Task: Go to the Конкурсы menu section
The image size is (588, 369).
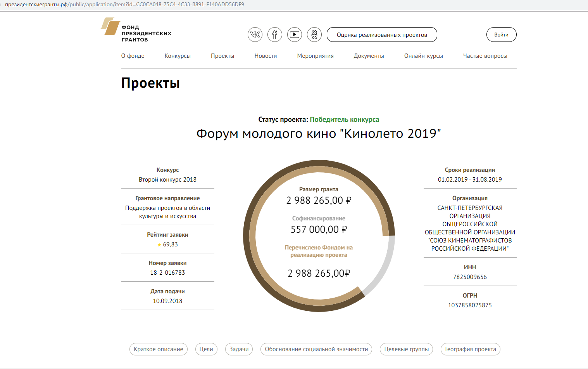Action: (x=178, y=56)
